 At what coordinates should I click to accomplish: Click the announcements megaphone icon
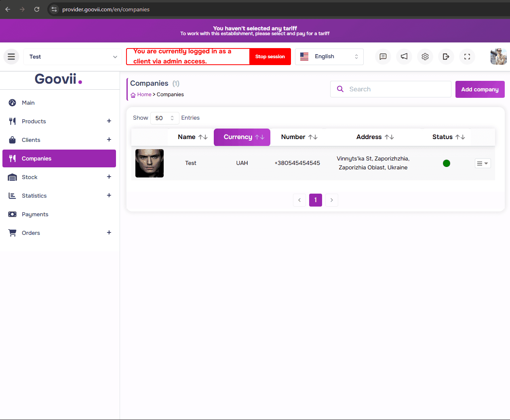click(x=404, y=57)
